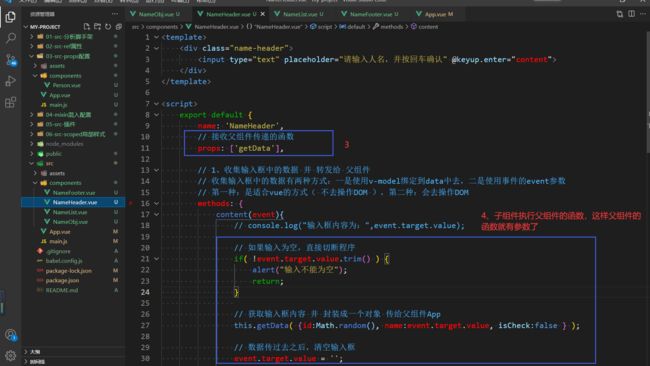This screenshot has width=650, height=366.
Task: Click the Open Changes icon in editor toolbar
Action: 620,14
